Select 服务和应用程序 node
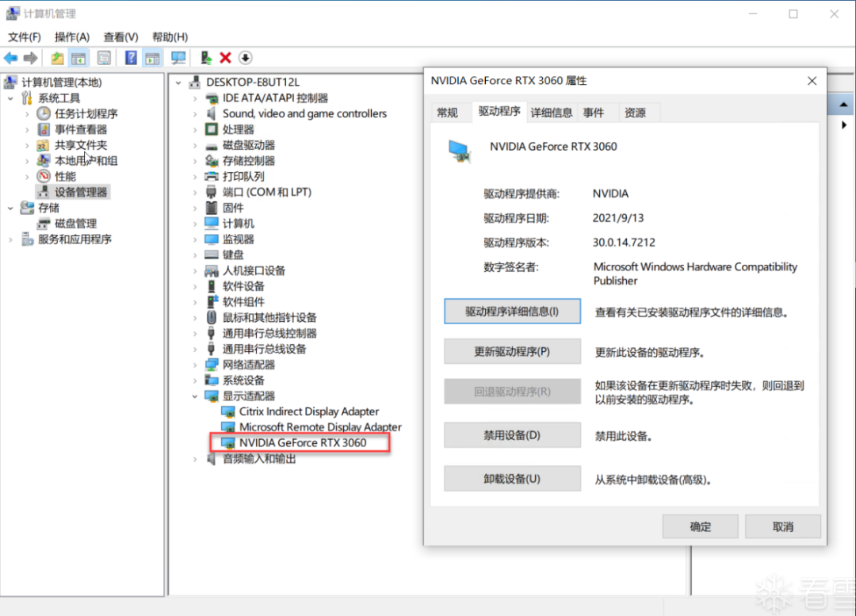856x616 pixels. click(75, 239)
